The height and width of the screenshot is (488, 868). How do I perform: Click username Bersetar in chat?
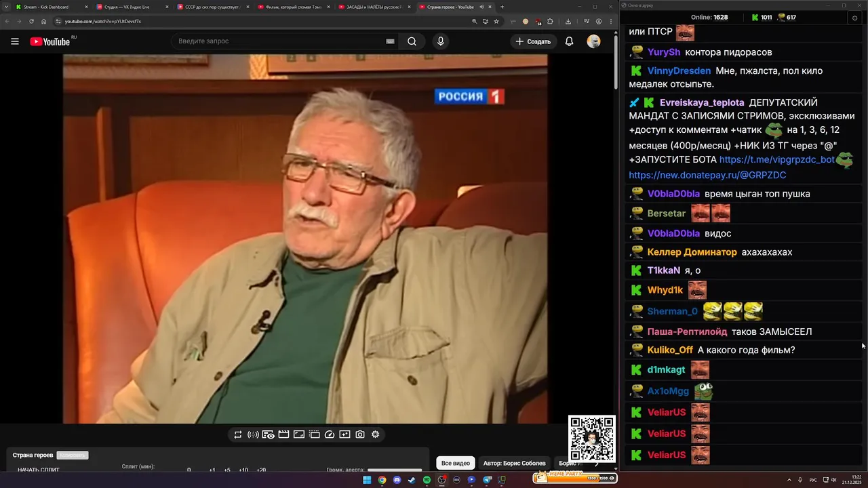click(x=667, y=213)
